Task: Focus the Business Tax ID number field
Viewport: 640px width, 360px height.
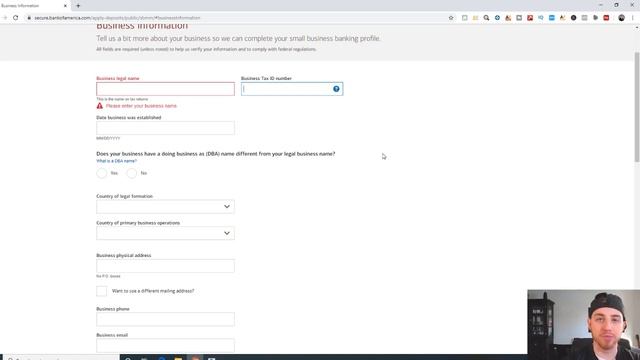Action: 292,89
